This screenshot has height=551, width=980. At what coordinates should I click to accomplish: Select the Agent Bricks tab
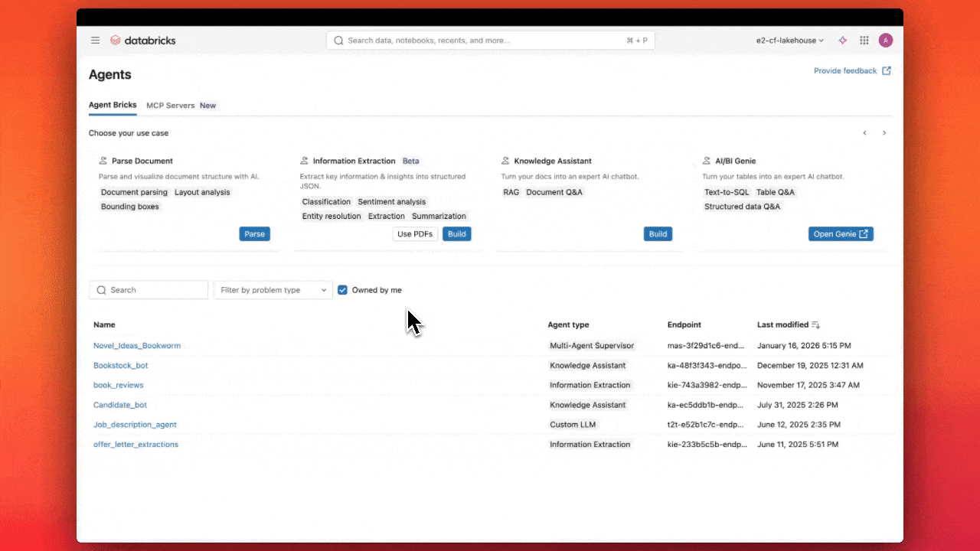(x=112, y=105)
